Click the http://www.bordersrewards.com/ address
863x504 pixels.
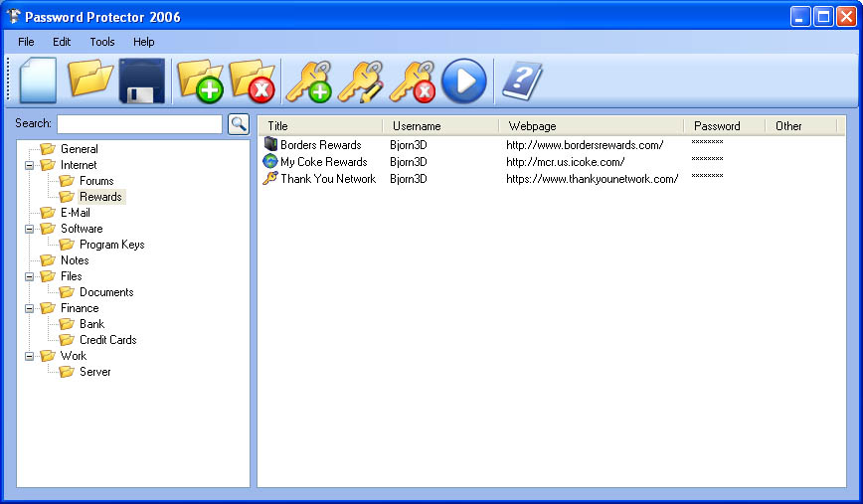pos(585,145)
